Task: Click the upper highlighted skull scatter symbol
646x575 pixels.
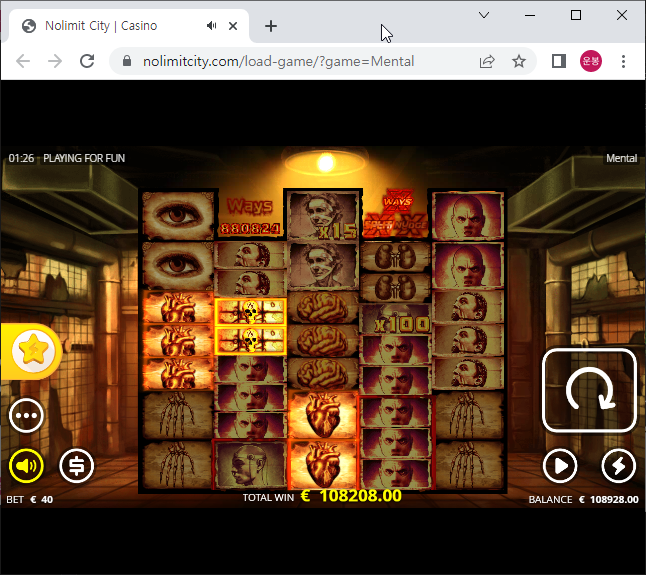Action: tap(250, 312)
